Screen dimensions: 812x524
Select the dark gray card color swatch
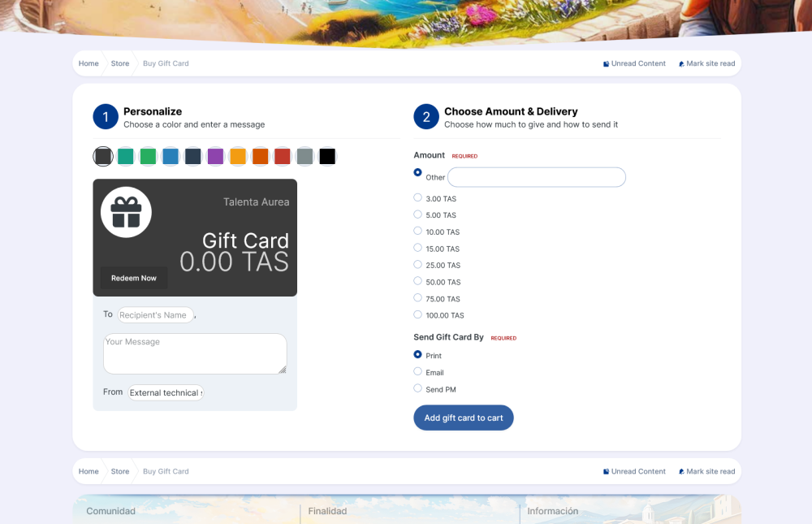[103, 157]
